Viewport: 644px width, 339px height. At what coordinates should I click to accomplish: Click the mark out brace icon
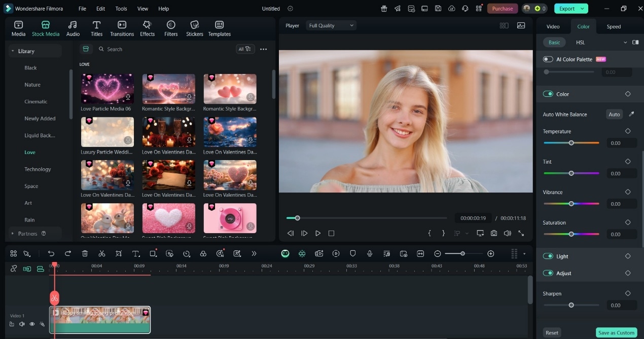tap(443, 233)
